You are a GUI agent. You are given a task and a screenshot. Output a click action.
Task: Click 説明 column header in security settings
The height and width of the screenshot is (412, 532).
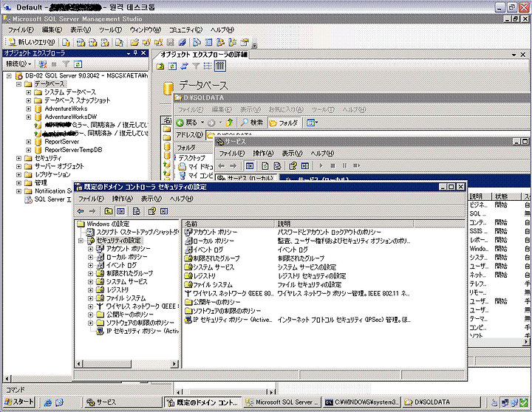344,224
